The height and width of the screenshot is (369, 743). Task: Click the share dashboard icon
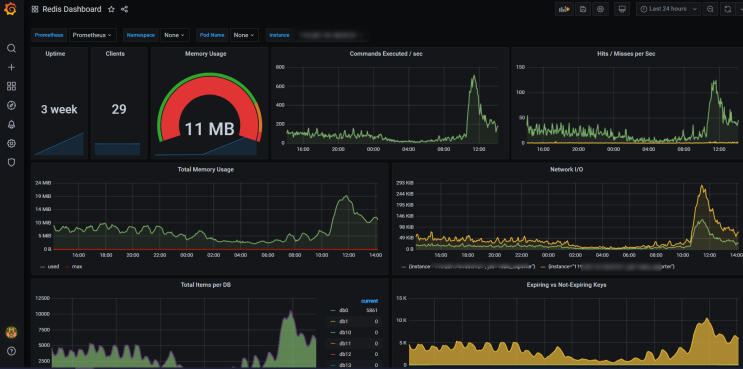[x=124, y=9]
